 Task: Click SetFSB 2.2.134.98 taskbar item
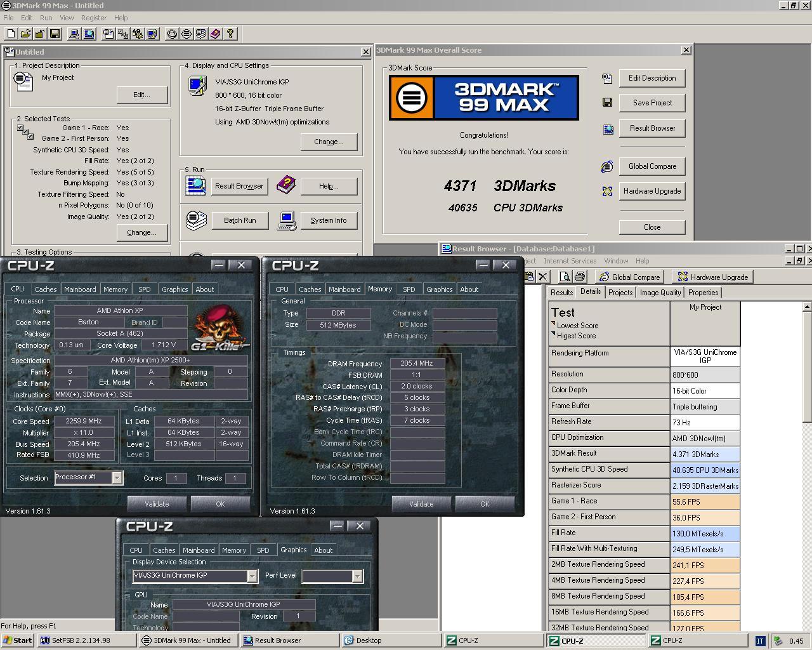[87, 640]
